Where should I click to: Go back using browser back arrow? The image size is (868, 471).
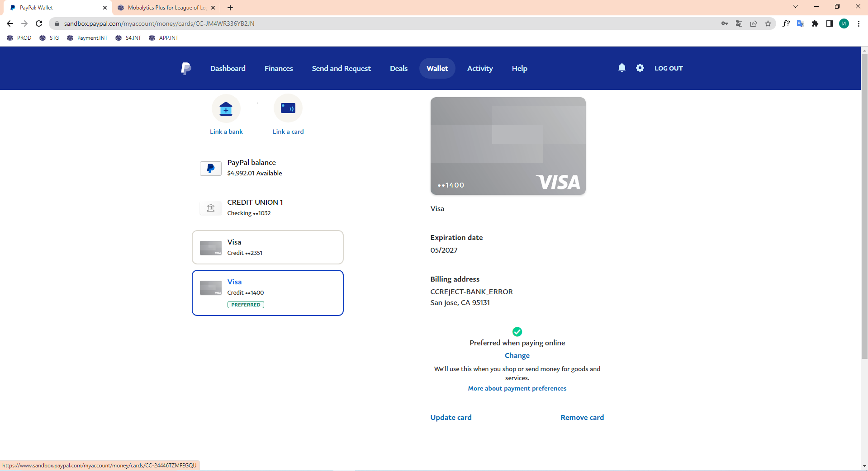pos(10,24)
